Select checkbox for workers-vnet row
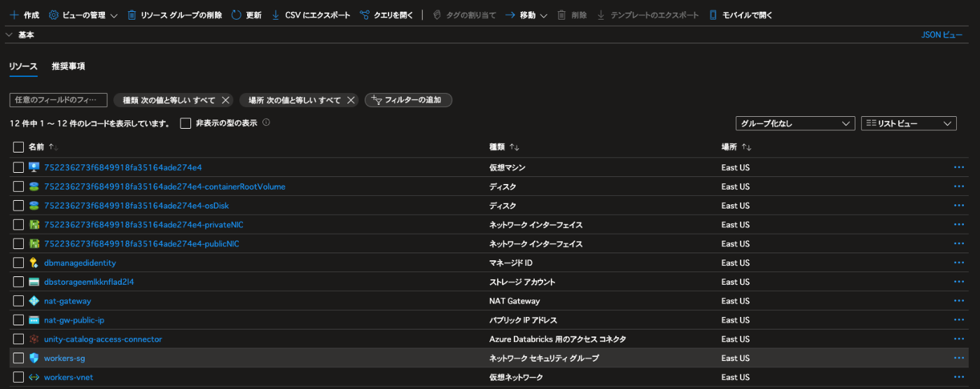Image resolution: width=980 pixels, height=389 pixels. pos(18,377)
